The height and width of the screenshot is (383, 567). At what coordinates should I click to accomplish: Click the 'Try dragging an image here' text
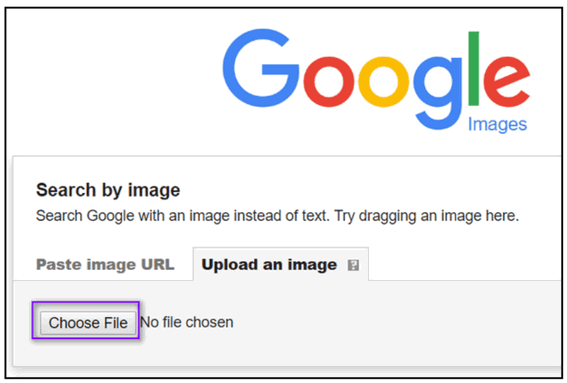tap(426, 216)
